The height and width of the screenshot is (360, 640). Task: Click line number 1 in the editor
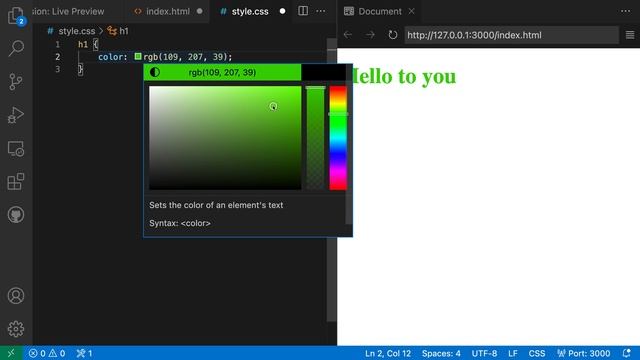pos(58,44)
